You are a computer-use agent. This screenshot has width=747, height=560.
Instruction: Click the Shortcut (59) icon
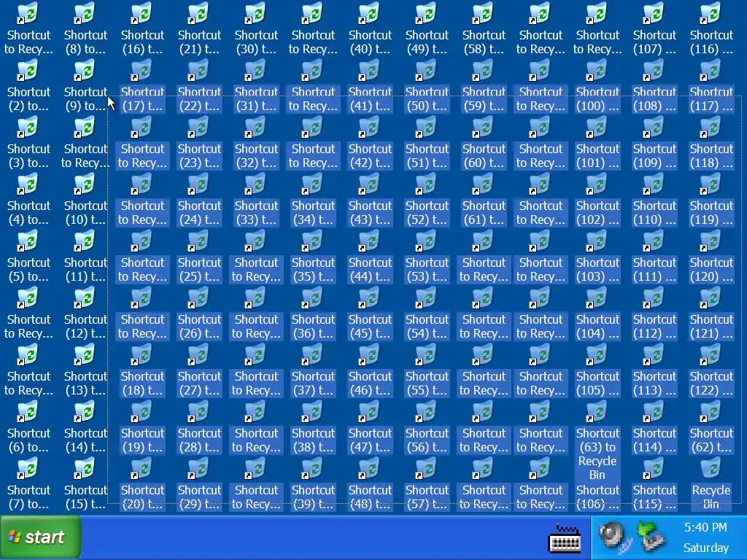[x=484, y=70]
